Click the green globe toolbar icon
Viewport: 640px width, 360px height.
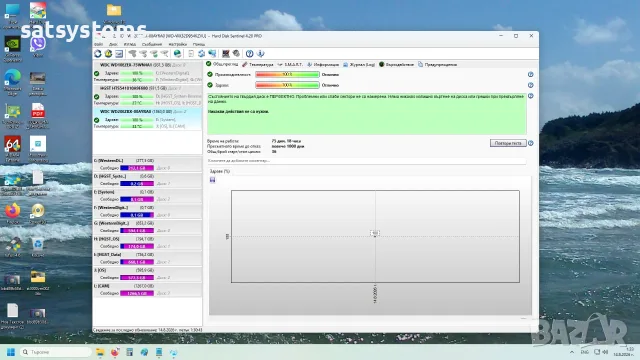(177, 53)
